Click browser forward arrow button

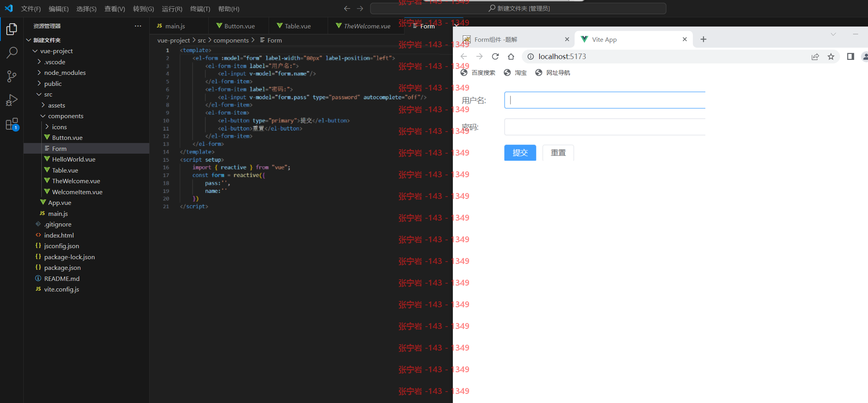point(479,57)
